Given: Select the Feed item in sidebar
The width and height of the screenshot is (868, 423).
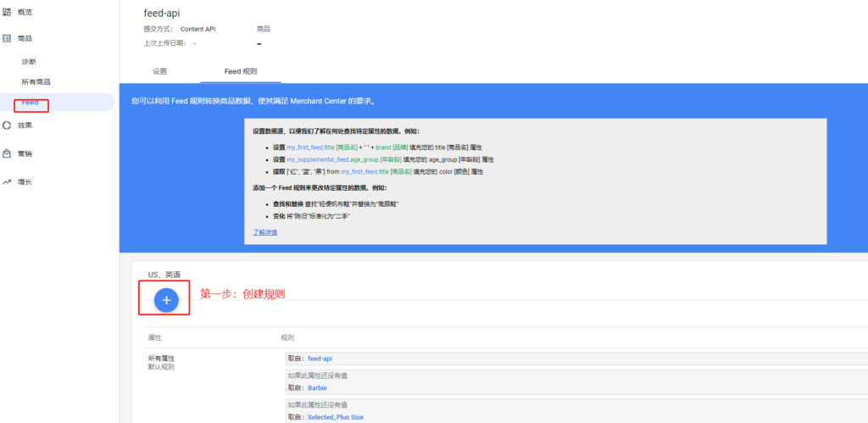Looking at the screenshot, I should click(31, 103).
